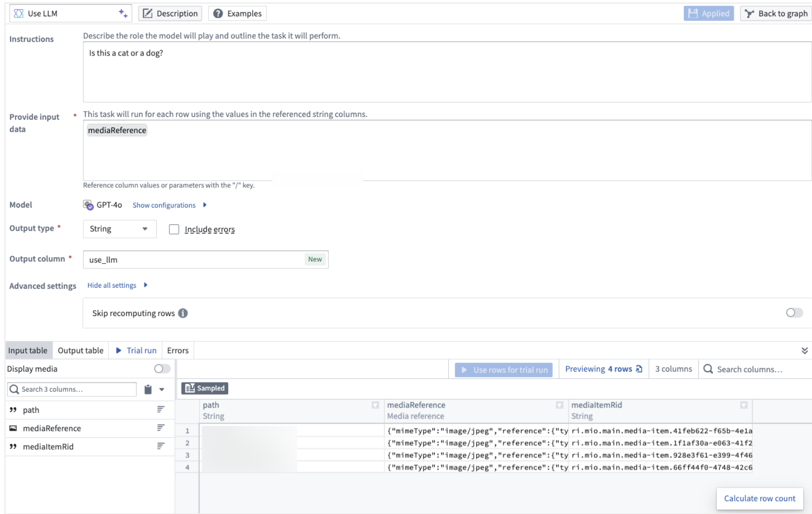The width and height of the screenshot is (812, 514).
Task: Click the Use LLM board icon
Action: tap(19, 13)
